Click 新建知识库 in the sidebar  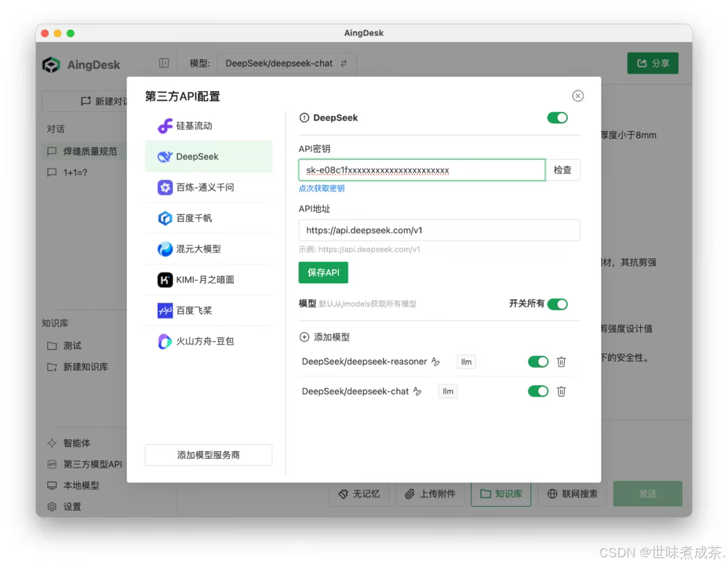coord(78,367)
